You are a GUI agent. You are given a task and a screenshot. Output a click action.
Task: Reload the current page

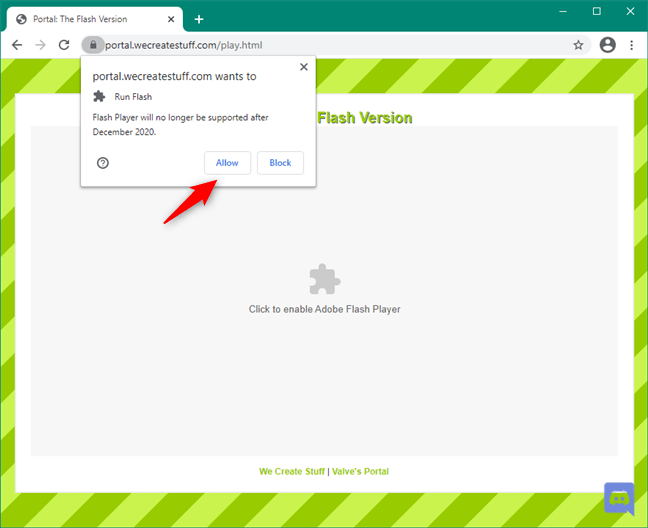(x=64, y=45)
